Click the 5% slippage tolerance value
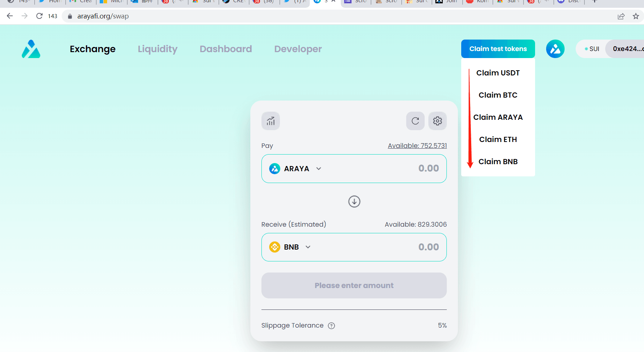 [x=442, y=325]
